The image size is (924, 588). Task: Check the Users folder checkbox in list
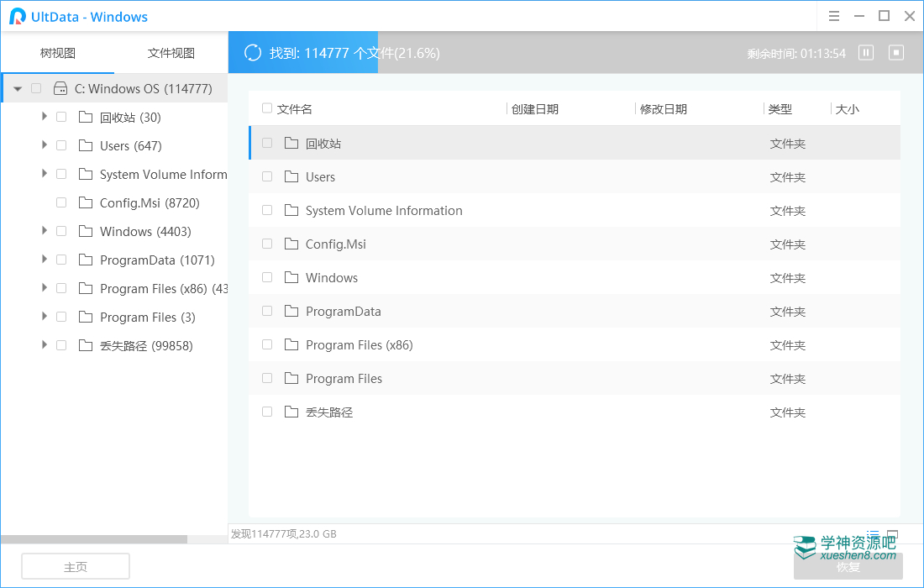tap(267, 176)
